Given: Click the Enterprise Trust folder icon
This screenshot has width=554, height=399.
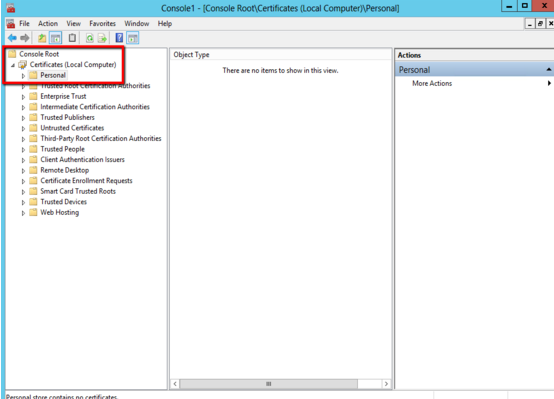Looking at the screenshot, I should click(x=33, y=96).
